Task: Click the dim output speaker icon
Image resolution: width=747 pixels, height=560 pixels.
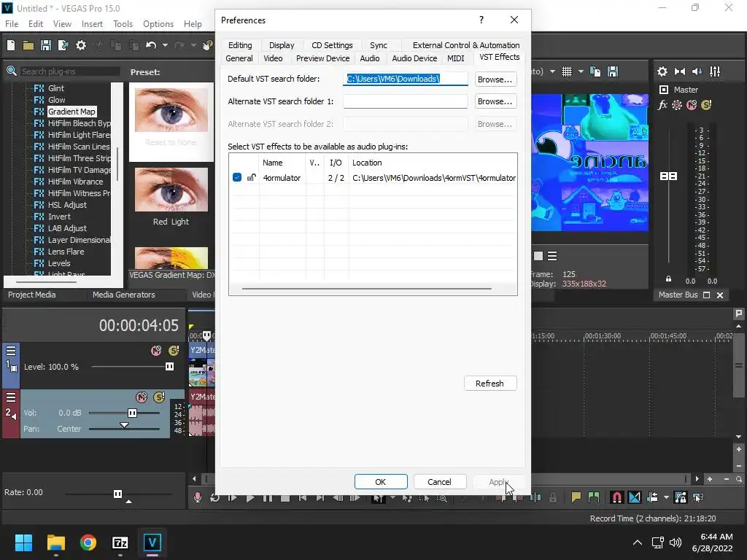Action: [697, 71]
